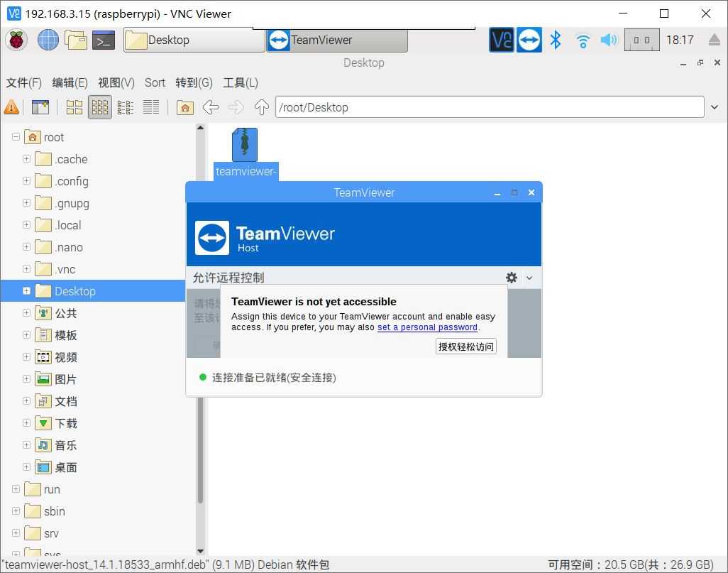Collapse the root tree node
The height and width of the screenshot is (573, 728).
16,136
